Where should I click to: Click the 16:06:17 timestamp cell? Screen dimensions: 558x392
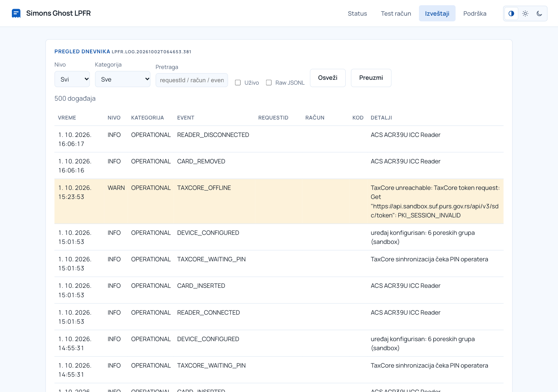coord(75,139)
